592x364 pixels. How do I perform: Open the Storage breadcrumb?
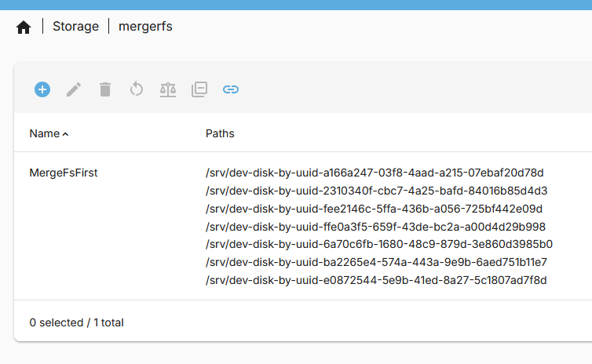coord(75,27)
